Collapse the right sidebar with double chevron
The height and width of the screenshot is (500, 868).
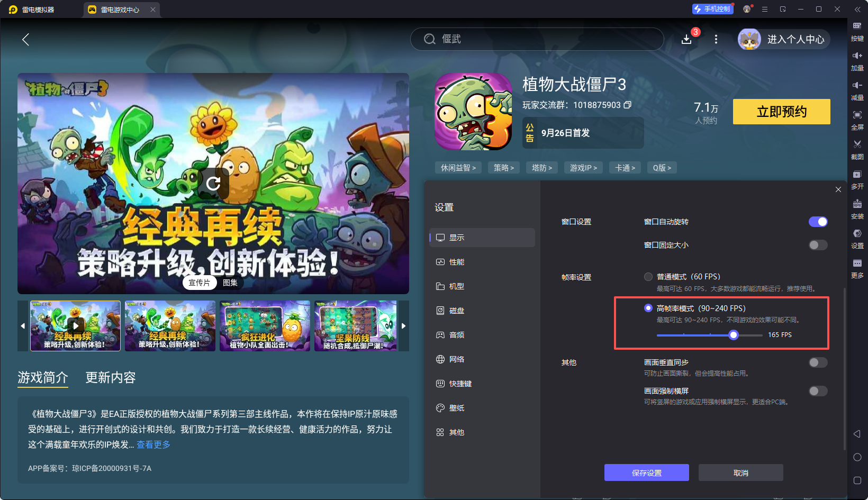857,9
